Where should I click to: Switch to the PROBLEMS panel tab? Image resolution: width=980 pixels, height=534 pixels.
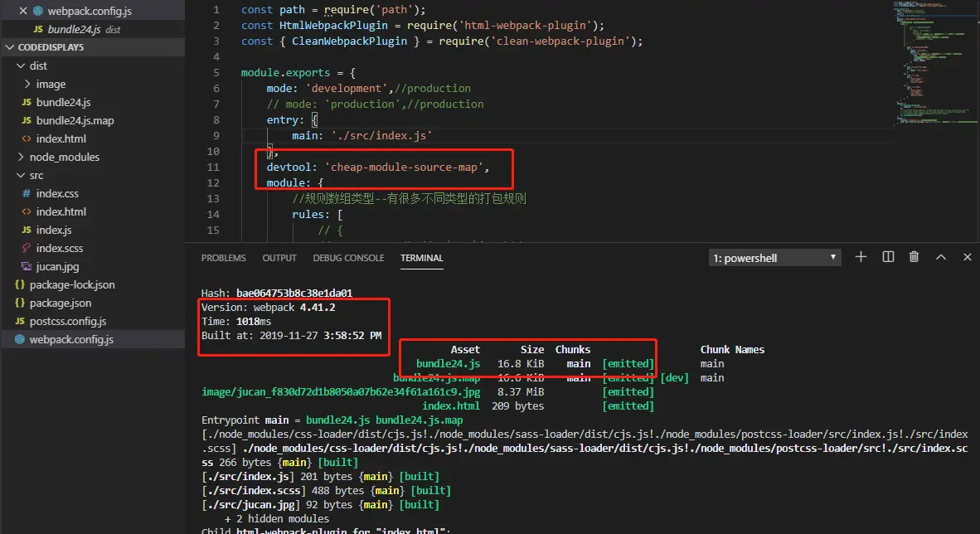pyautogui.click(x=223, y=258)
